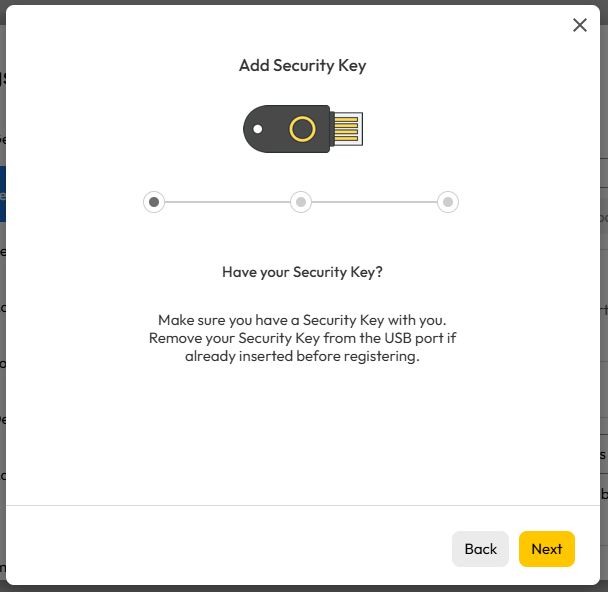Click the "already inserted before registering" text line
608x592 pixels.
302,357
